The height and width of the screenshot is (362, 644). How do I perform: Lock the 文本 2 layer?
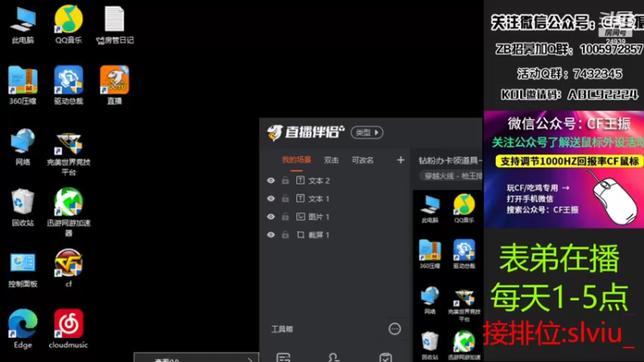pyautogui.click(x=285, y=180)
